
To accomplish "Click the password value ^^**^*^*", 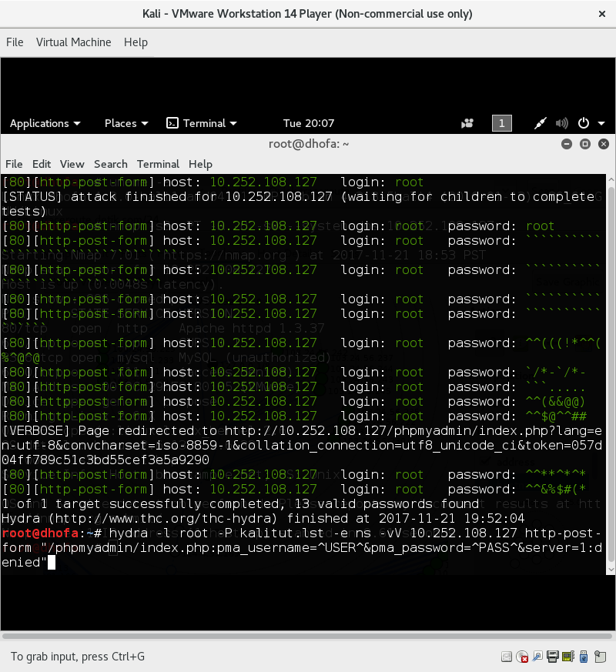I will (x=556, y=474).
